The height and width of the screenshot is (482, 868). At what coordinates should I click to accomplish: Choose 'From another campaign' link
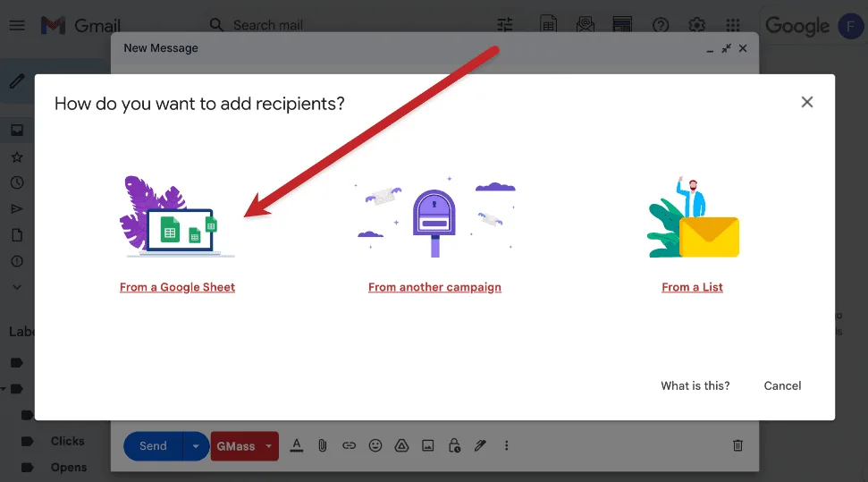click(x=434, y=287)
